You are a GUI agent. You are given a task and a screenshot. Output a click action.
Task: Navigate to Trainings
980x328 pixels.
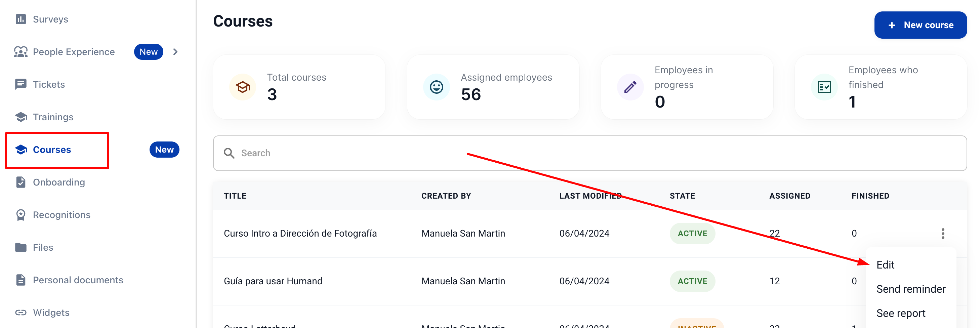click(53, 117)
